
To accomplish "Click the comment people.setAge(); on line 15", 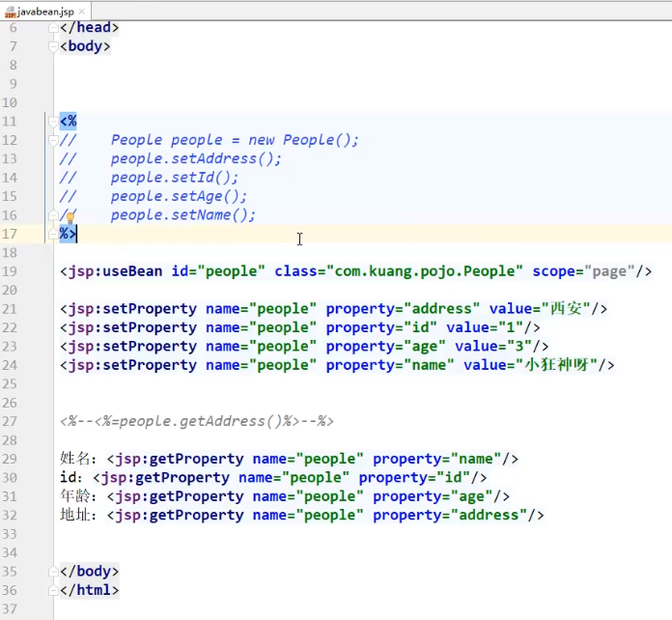I will tap(179, 196).
